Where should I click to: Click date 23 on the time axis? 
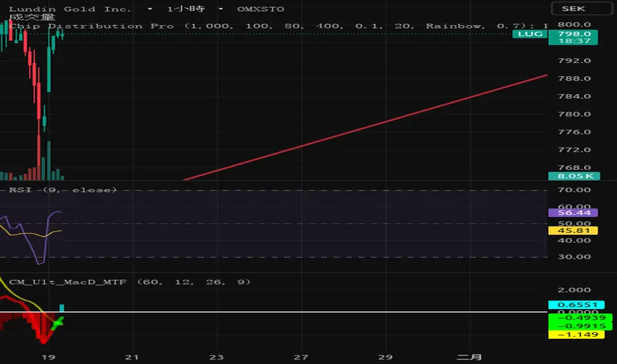point(216,357)
